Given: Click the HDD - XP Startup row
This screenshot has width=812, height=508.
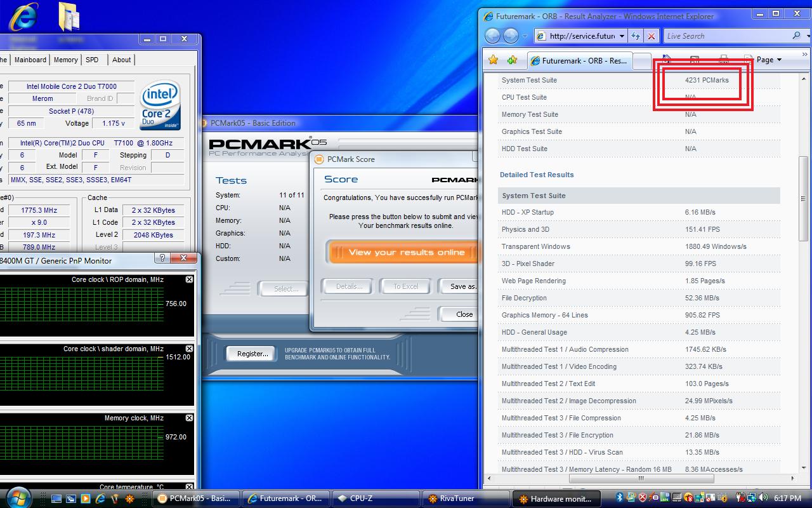Looking at the screenshot, I should click(639, 212).
